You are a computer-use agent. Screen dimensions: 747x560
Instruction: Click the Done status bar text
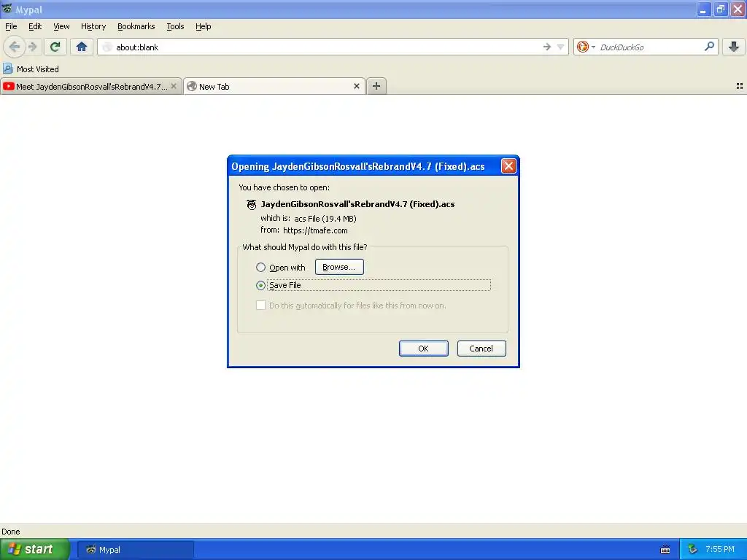click(x=10, y=532)
